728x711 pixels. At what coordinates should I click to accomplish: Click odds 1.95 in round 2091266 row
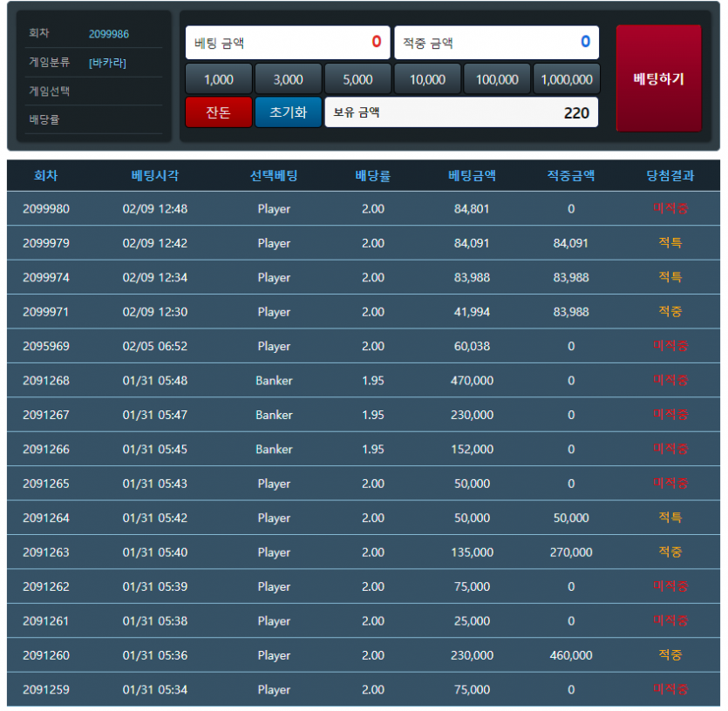[373, 450]
